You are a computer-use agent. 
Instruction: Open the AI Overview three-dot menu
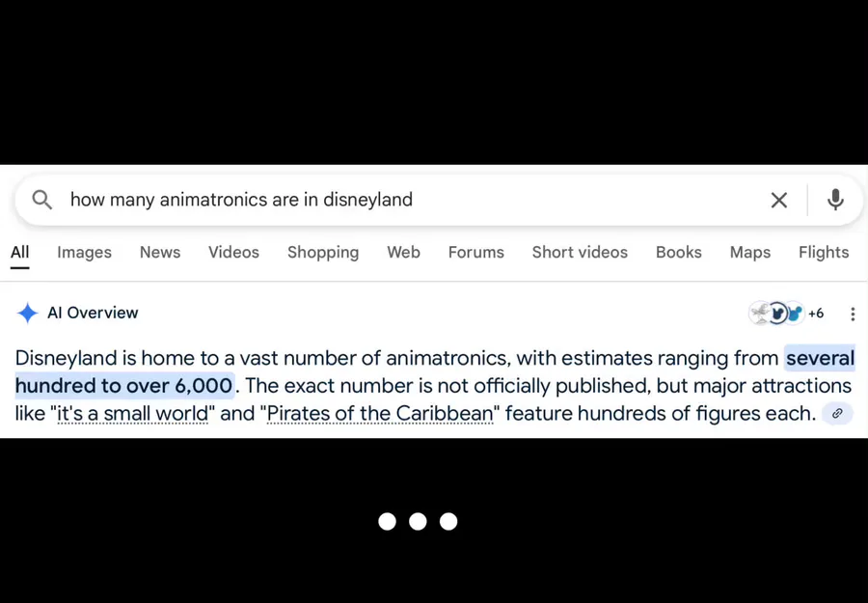853,314
